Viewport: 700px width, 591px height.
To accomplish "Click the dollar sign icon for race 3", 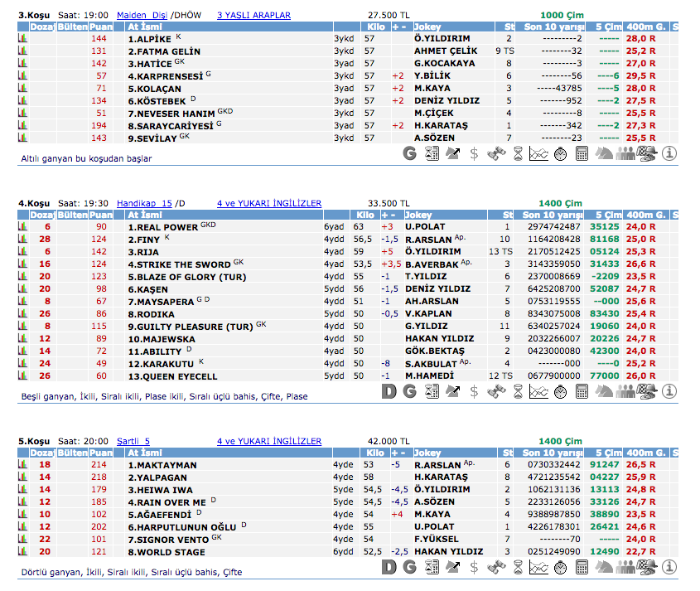I will (x=474, y=153).
